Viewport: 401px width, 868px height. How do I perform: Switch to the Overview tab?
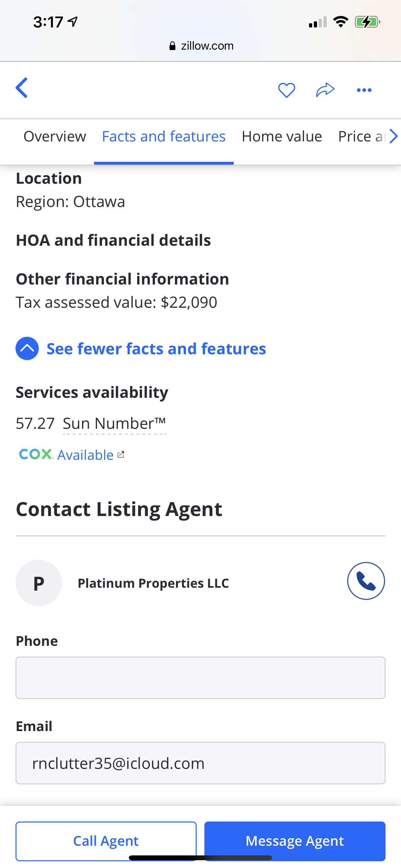[55, 137]
